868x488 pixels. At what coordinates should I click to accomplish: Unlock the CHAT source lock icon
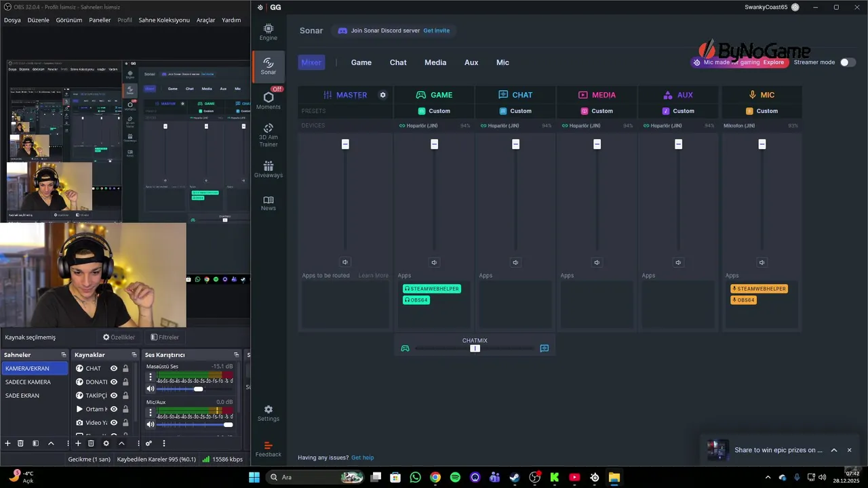[125, 369]
